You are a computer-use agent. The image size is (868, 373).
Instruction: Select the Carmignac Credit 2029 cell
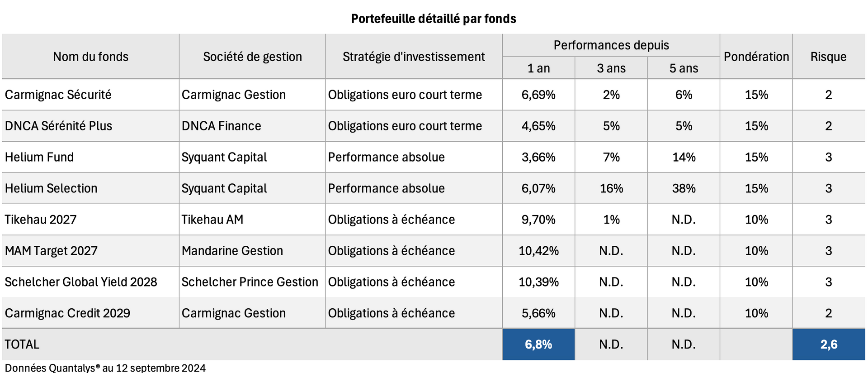pos(67,313)
